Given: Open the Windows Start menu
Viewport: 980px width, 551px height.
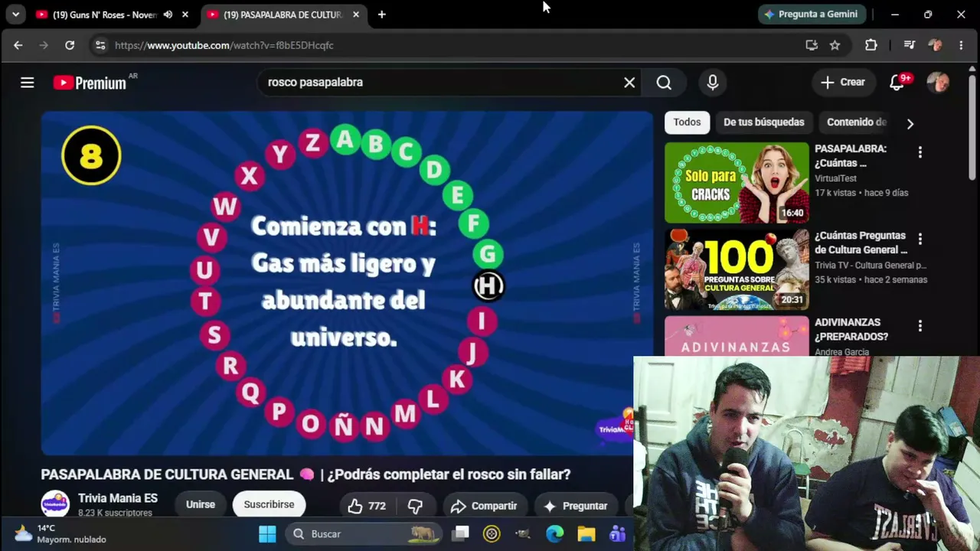Looking at the screenshot, I should click(267, 534).
